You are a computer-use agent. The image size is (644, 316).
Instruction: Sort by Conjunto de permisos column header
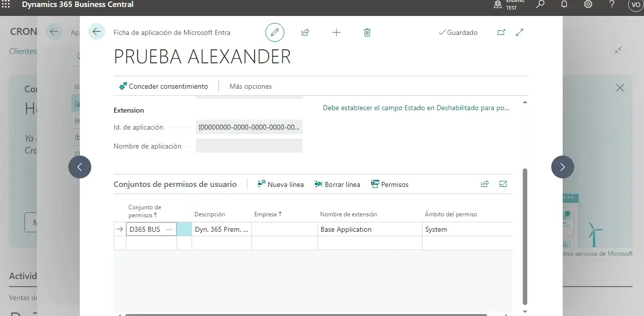(145, 211)
